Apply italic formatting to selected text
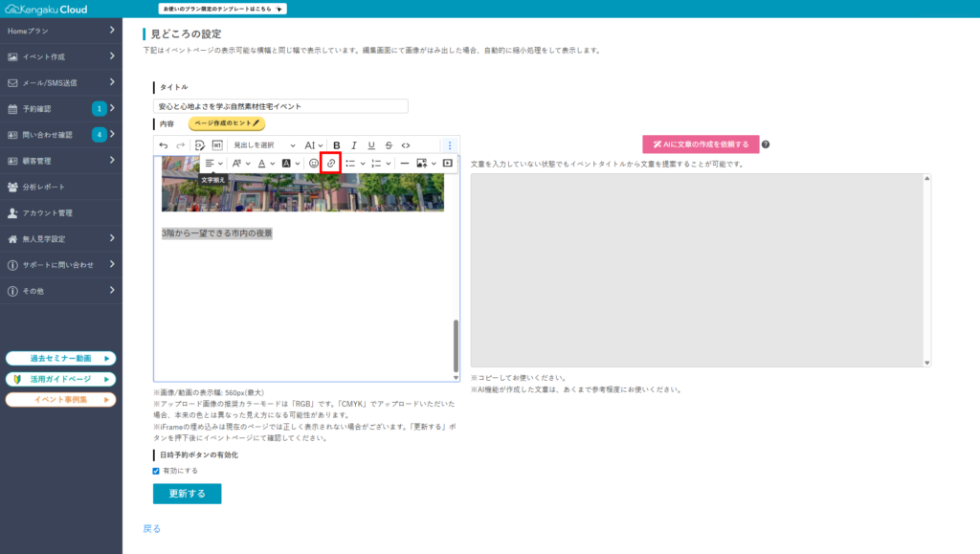Image resolution: width=980 pixels, height=554 pixels. [x=353, y=145]
